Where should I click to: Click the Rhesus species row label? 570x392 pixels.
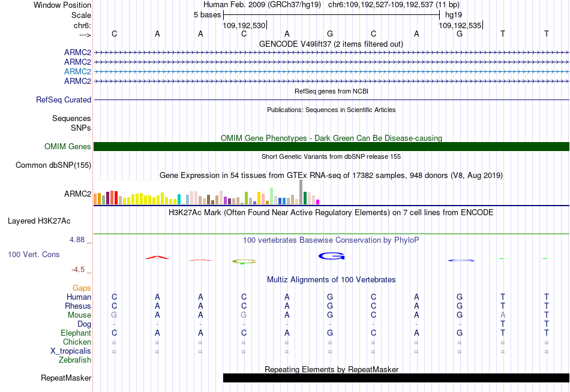tap(78, 306)
